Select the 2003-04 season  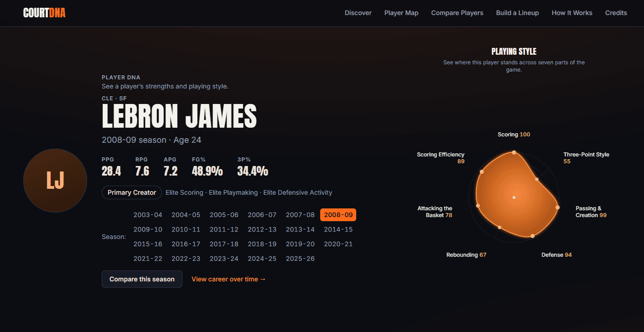click(148, 215)
